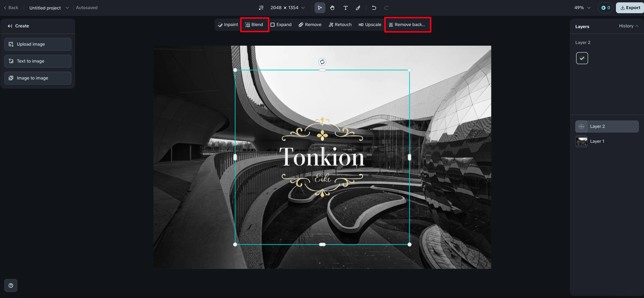
Task: Click the Layer 1 thumbnail
Action: coord(581,141)
